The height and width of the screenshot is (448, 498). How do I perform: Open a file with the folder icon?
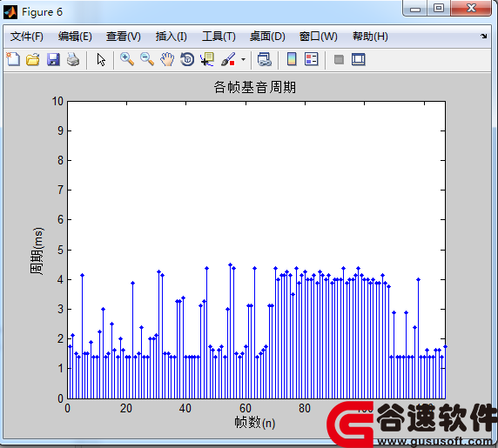click(x=33, y=59)
